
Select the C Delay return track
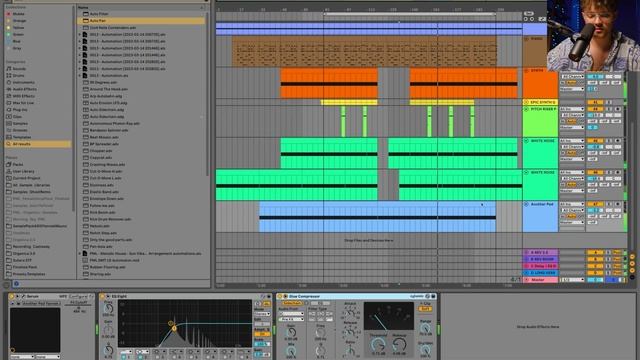tap(540, 266)
